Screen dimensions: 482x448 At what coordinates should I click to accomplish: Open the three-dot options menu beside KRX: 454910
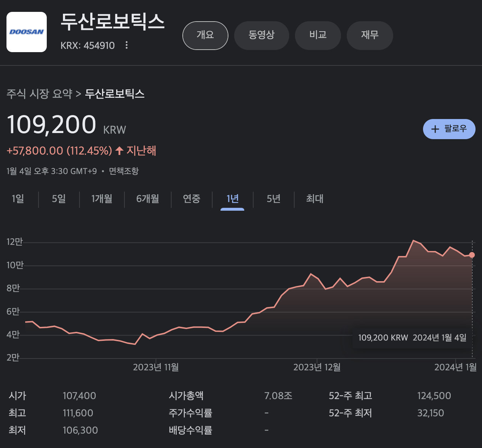pyautogui.click(x=126, y=45)
